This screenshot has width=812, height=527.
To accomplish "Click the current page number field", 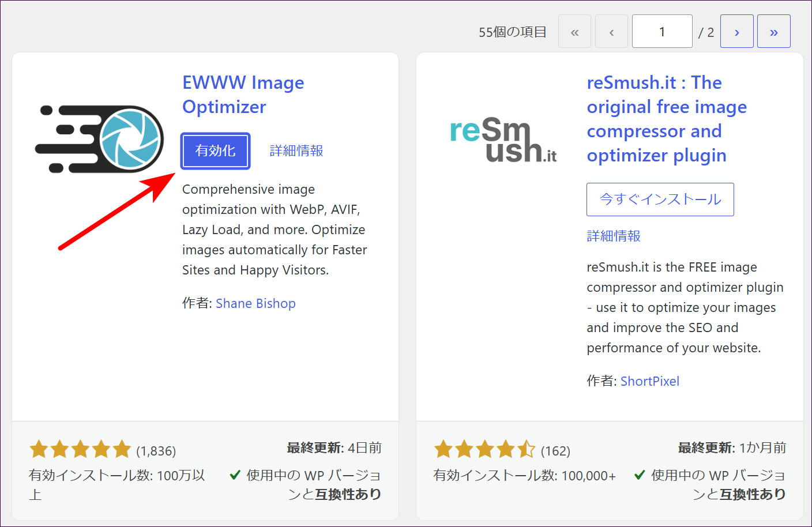I will 662,31.
